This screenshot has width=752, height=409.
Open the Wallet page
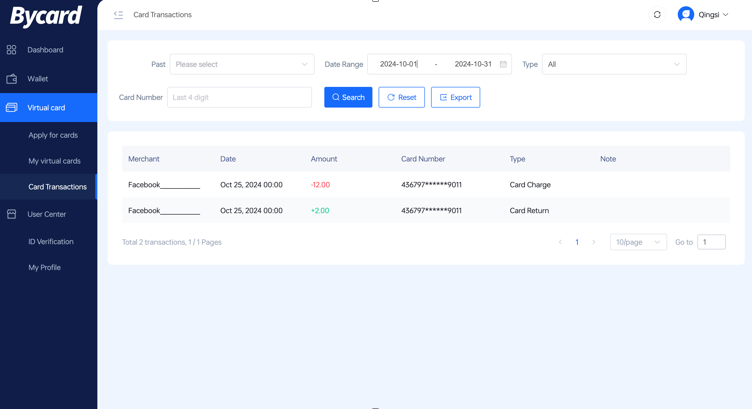pyautogui.click(x=37, y=79)
